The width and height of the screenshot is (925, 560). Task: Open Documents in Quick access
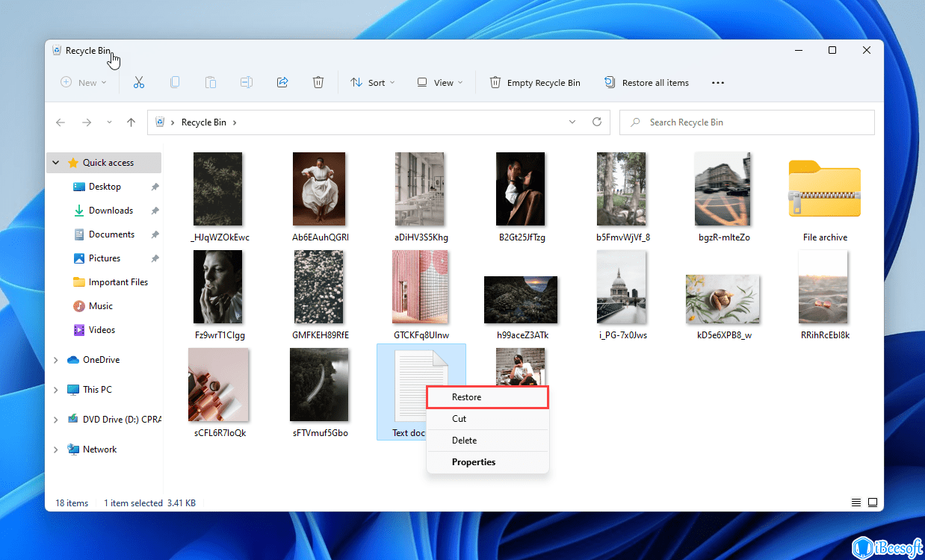point(111,234)
